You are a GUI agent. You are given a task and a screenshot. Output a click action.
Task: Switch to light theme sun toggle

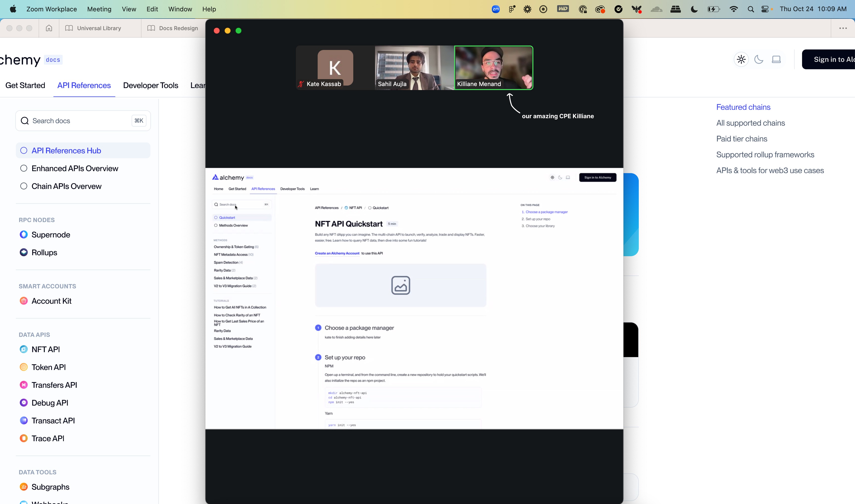tap(741, 59)
